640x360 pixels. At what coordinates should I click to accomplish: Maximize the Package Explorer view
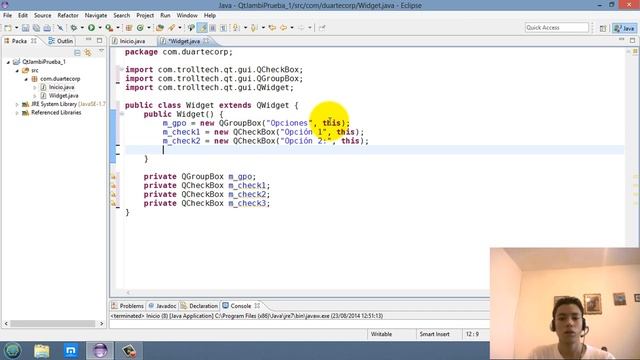click(100, 40)
